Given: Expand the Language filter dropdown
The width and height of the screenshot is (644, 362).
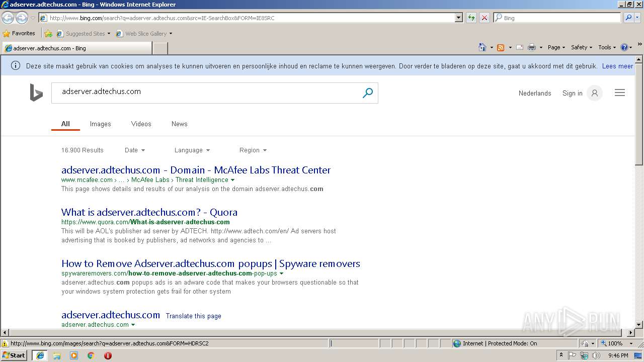Looking at the screenshot, I should click(192, 150).
